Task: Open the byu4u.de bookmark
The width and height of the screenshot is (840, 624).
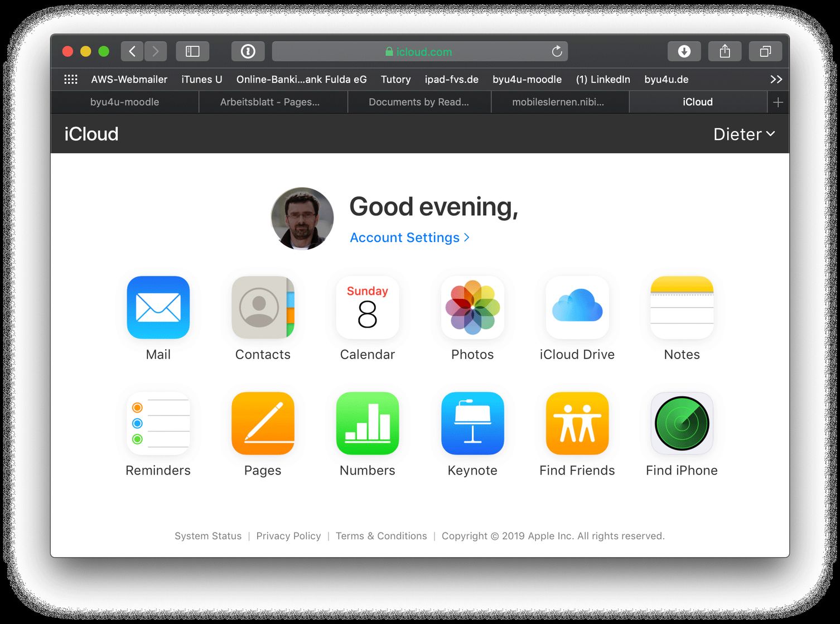Action: pos(667,79)
